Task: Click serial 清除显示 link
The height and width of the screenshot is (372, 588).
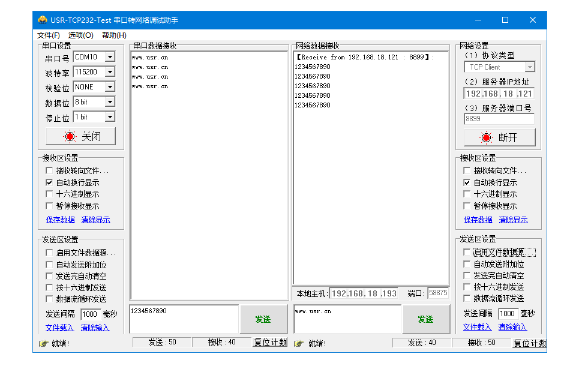Action: coord(96,220)
